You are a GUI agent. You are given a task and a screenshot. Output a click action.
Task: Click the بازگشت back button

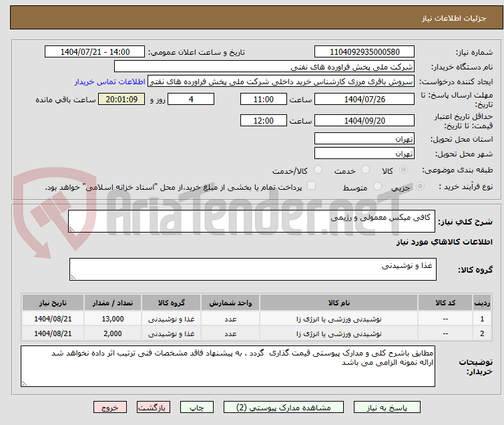153,408
